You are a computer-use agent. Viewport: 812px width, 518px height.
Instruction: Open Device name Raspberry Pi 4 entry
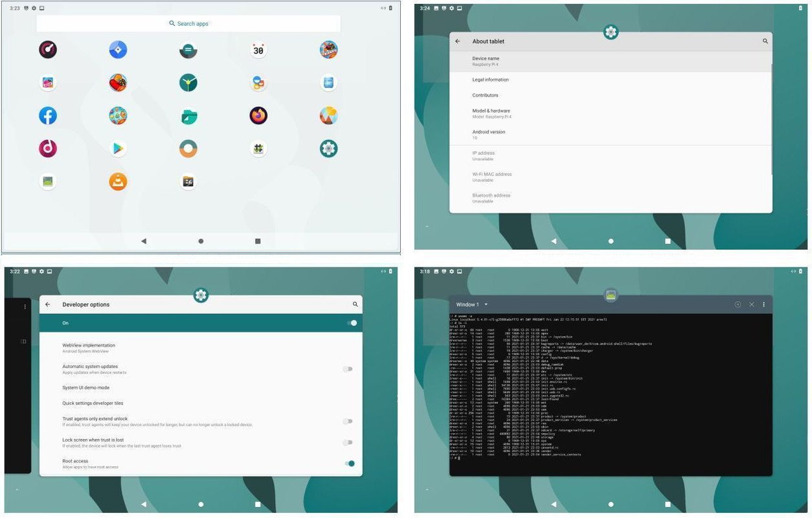click(x=611, y=62)
